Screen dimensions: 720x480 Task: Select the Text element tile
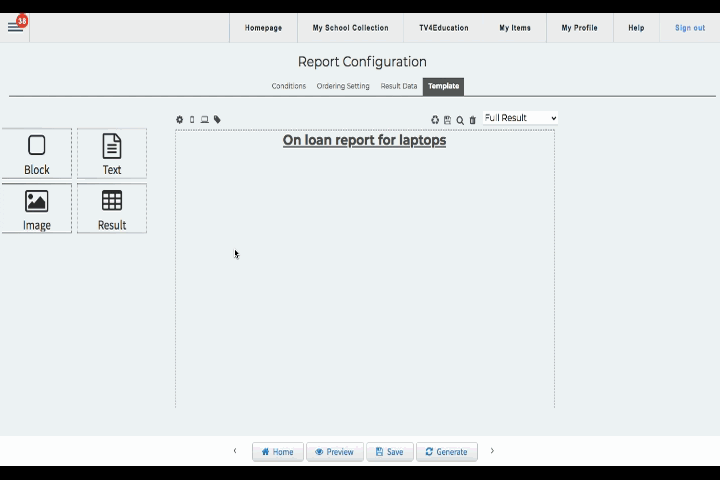pos(112,154)
